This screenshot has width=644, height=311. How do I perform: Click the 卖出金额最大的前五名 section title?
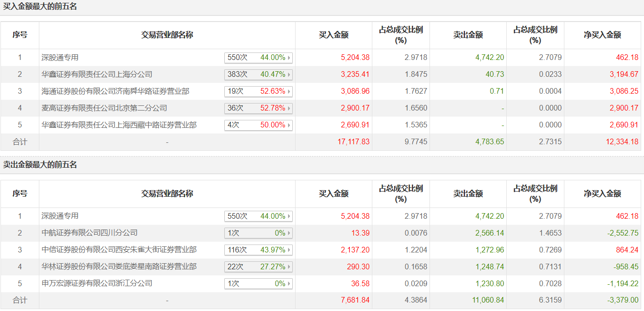(40, 165)
